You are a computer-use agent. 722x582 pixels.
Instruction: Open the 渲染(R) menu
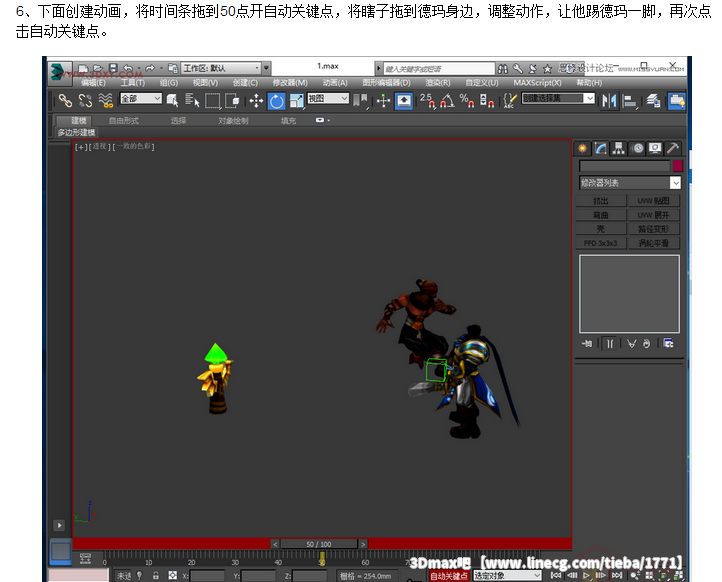coord(437,83)
